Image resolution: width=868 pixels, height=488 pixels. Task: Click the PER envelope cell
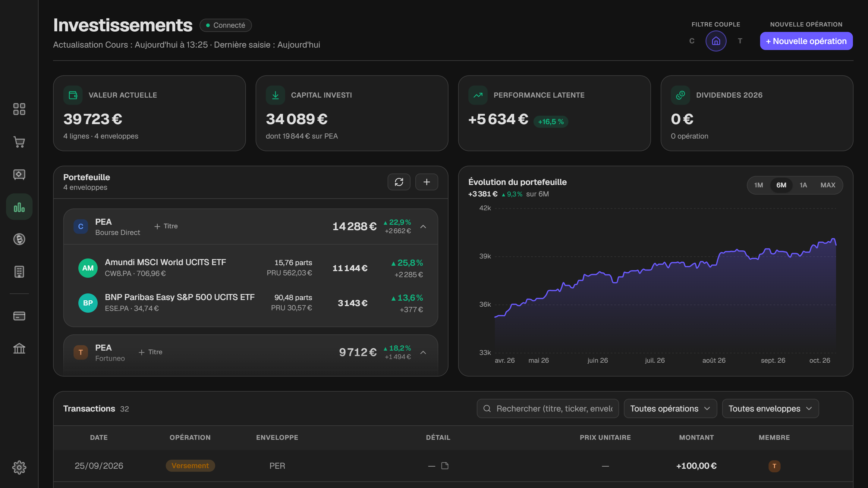pos(277,466)
